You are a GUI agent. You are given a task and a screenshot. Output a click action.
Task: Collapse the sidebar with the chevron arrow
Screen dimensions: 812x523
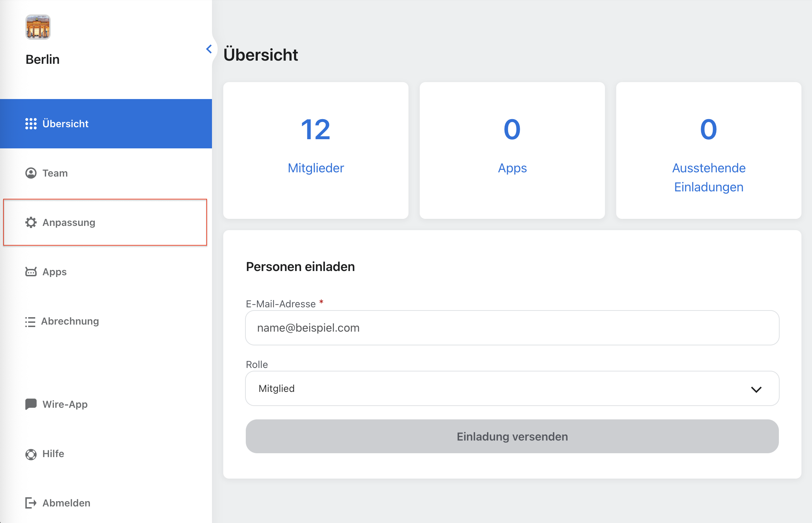[x=209, y=49]
